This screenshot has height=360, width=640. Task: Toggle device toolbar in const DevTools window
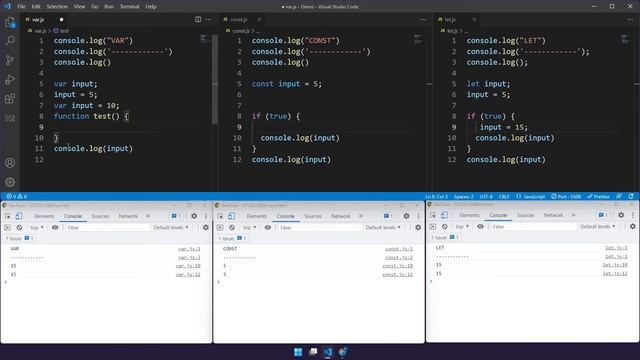231,216
